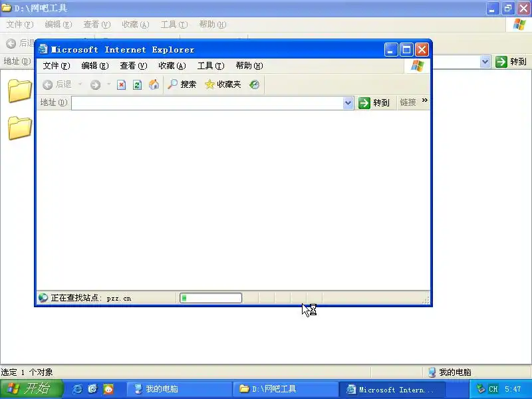
Task: Open the Forward button history dropdown arrow
Action: click(108, 84)
